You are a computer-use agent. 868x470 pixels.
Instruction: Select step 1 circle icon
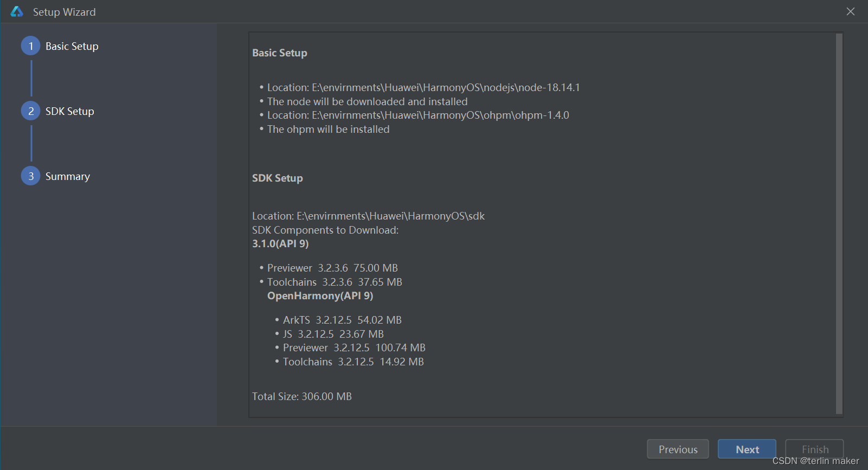click(31, 46)
